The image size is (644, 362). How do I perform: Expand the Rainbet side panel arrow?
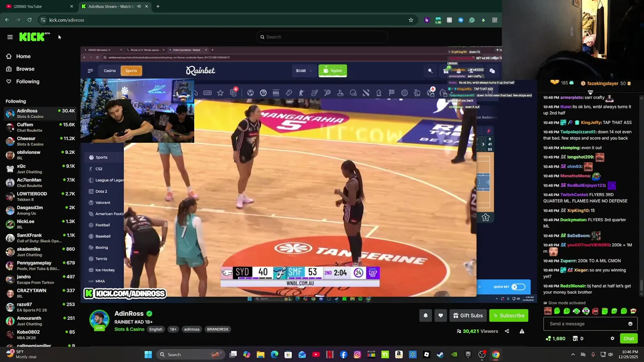coord(483,144)
